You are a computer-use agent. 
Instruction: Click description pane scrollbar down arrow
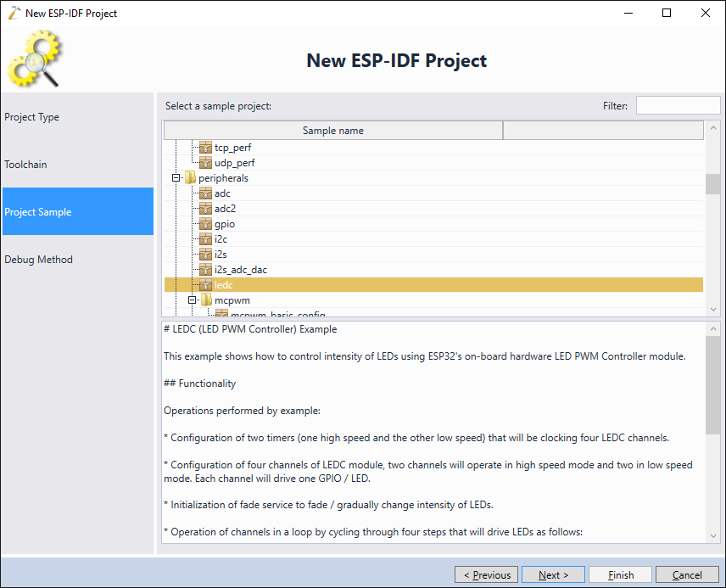pyautogui.click(x=713, y=535)
